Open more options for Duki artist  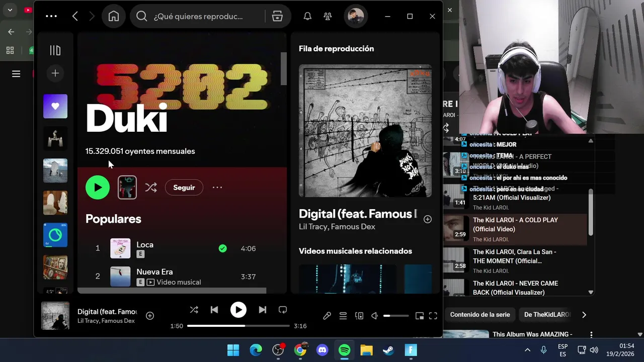(x=217, y=188)
